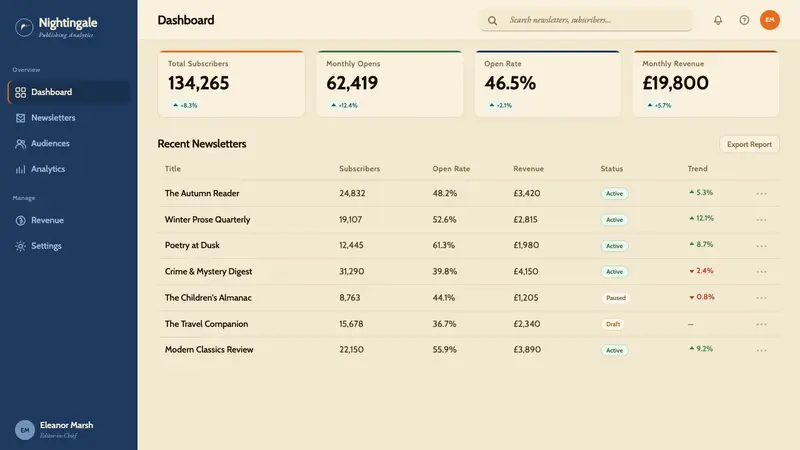800x450 pixels.
Task: Open the help question mark icon
Action: (744, 20)
